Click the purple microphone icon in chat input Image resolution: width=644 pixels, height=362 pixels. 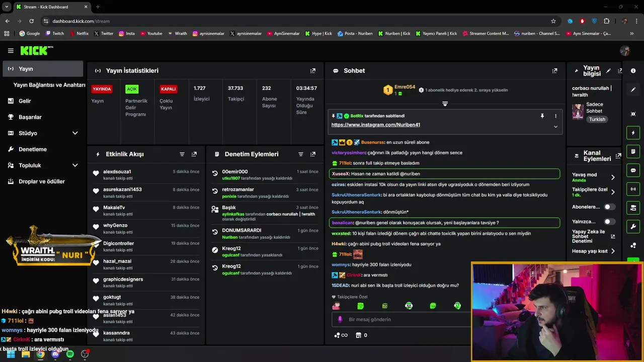(340, 319)
